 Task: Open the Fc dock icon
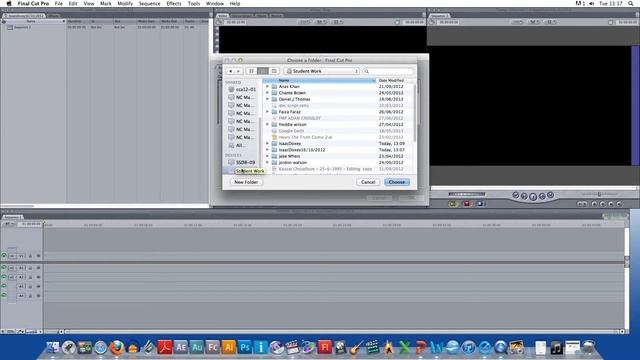(213, 347)
